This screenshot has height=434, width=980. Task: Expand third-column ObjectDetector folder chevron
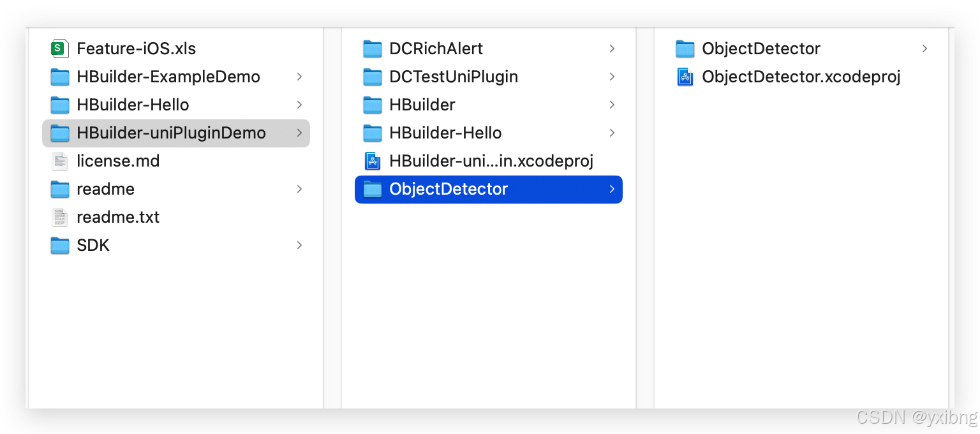[x=924, y=49]
